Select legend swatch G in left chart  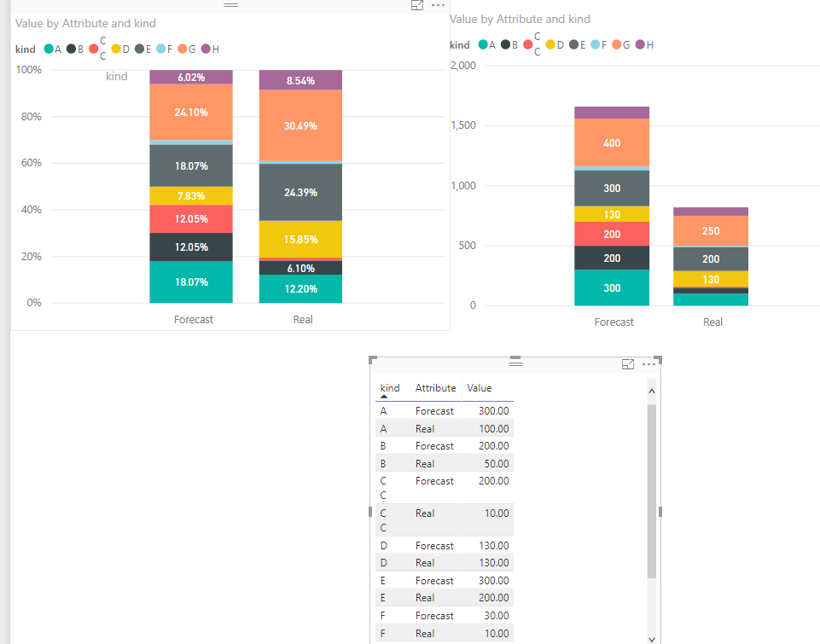[x=183, y=49]
